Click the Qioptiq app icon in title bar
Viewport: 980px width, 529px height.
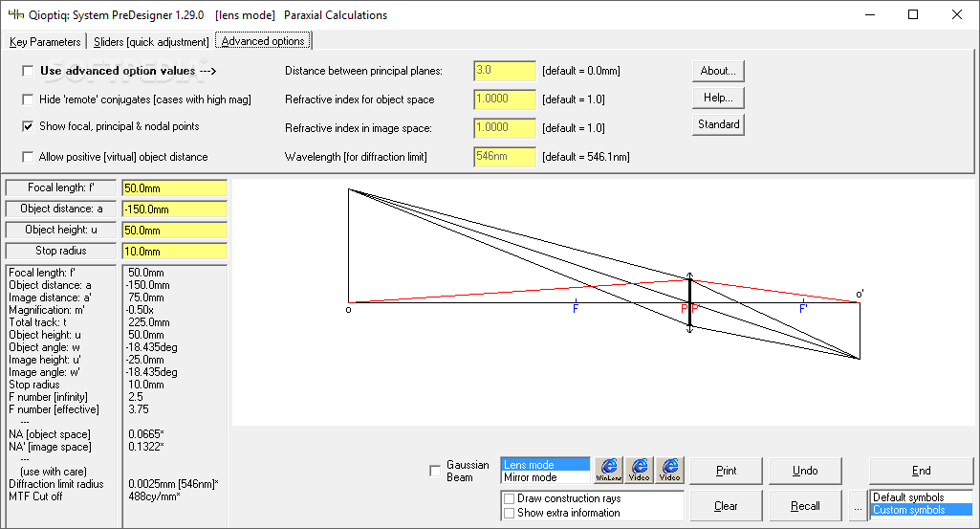(x=15, y=14)
